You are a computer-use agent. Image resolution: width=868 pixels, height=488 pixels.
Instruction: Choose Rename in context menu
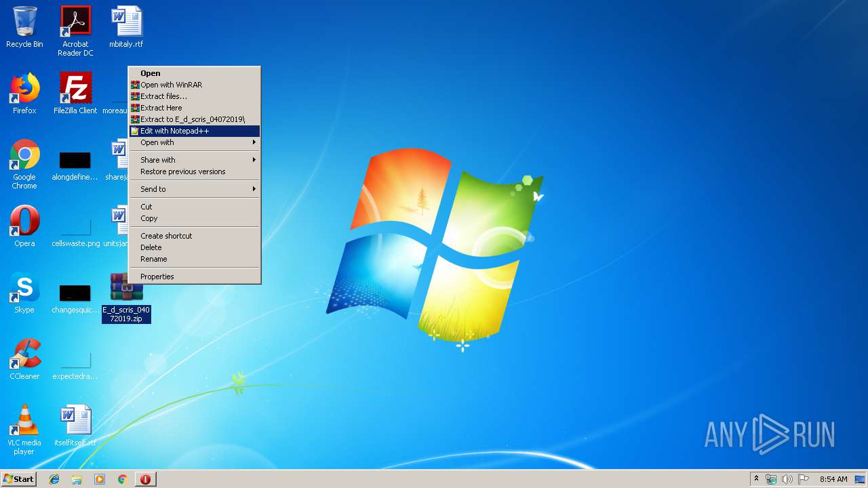195,259
